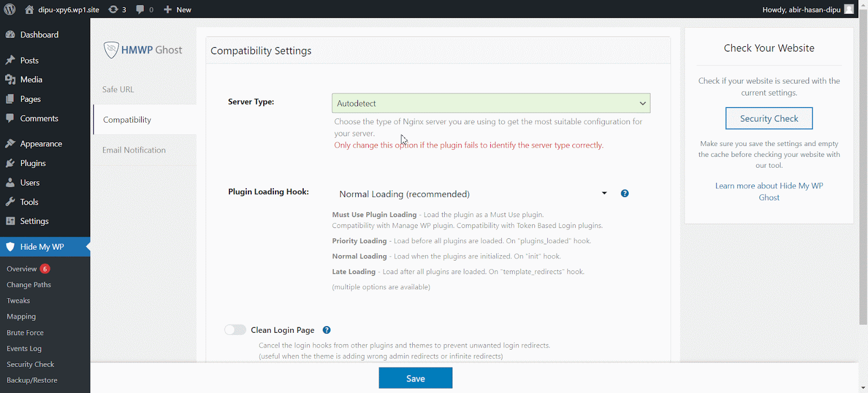Select the Compatibility tab
This screenshot has width=868, height=393.
(145, 120)
